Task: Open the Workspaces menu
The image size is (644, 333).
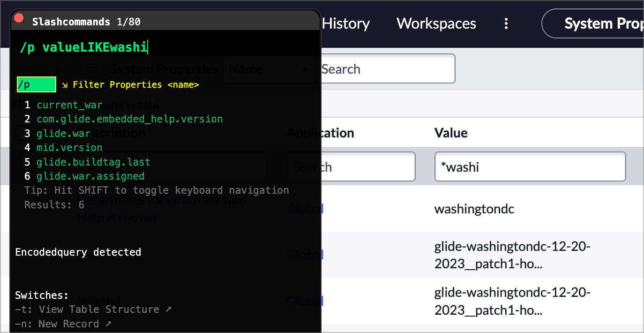Action: (x=436, y=23)
